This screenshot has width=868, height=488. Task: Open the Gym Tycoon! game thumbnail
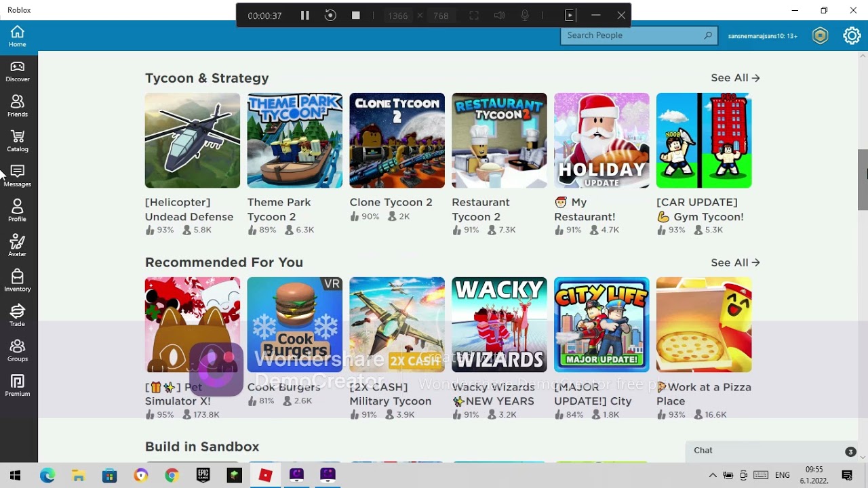pos(704,140)
